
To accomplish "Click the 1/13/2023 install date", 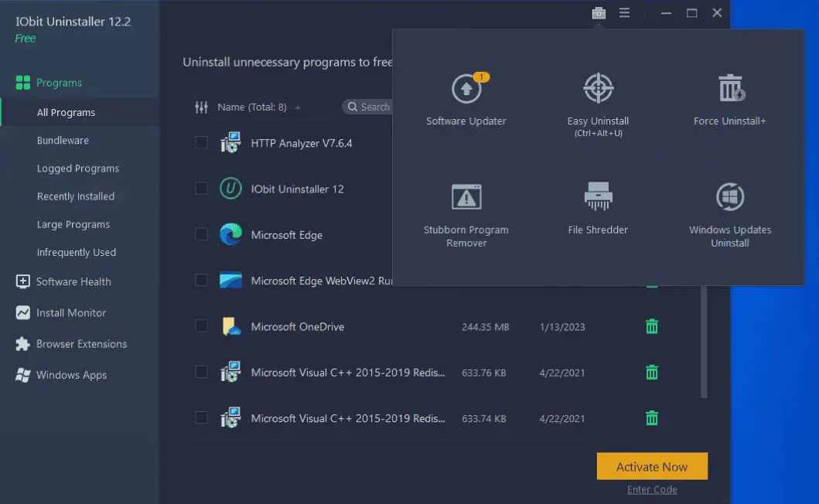I will tap(562, 327).
